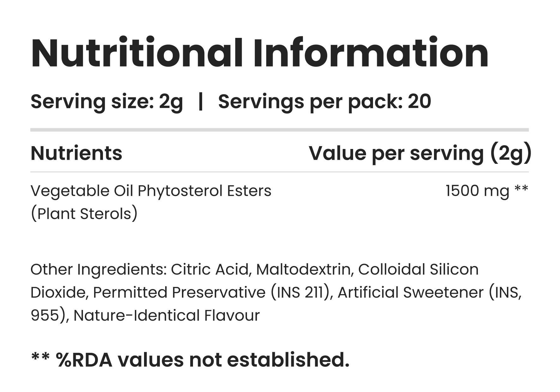Click the "Nutritional Information" heading
Viewport: 560px width, 392px height.
click(260, 53)
